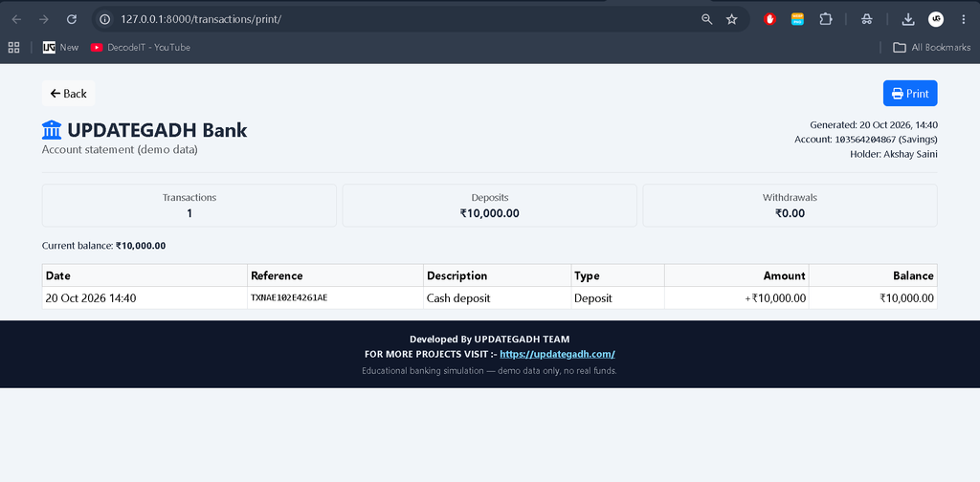
Task: Click the 'Deposit' type cell
Action: (x=617, y=297)
